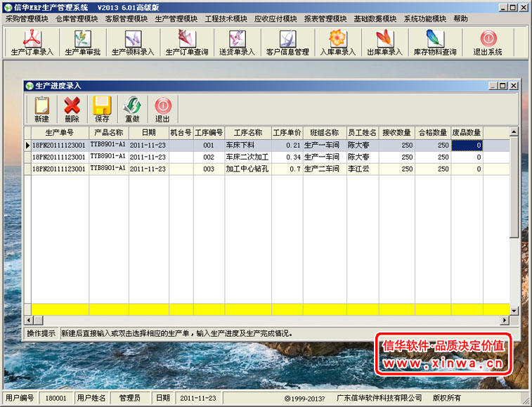Click the 日期 column header
The image size is (532, 407).
tap(149, 133)
